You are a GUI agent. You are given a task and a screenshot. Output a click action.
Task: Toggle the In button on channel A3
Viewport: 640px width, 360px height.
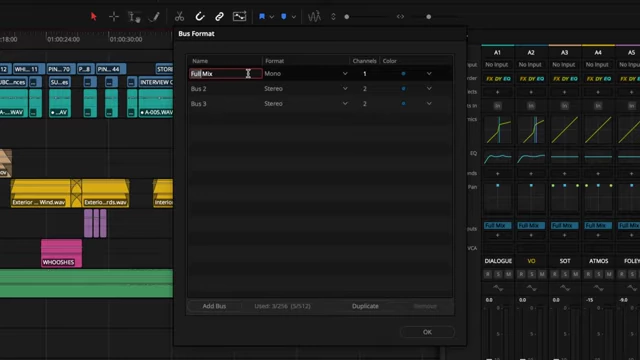564,106
